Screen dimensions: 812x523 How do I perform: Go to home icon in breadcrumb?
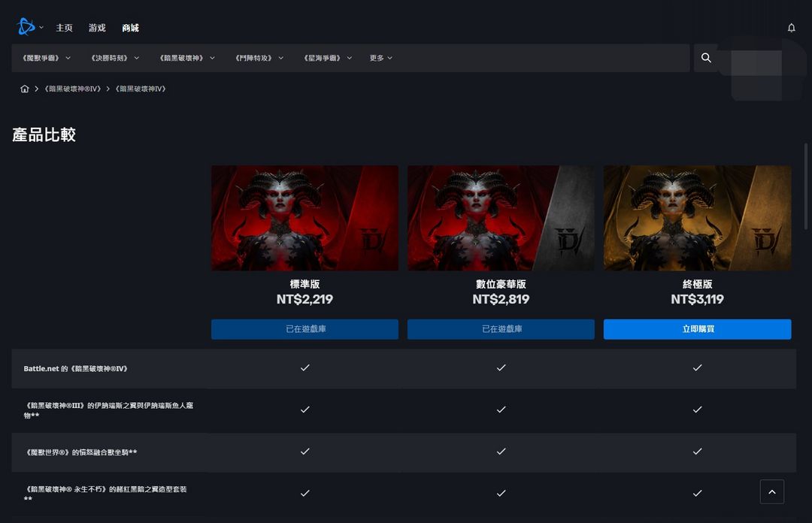click(x=24, y=89)
